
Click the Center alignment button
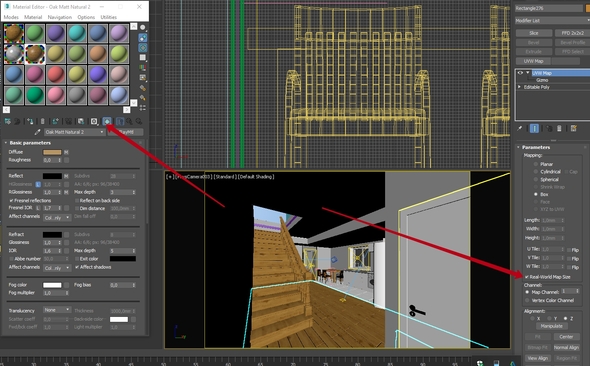566,337
